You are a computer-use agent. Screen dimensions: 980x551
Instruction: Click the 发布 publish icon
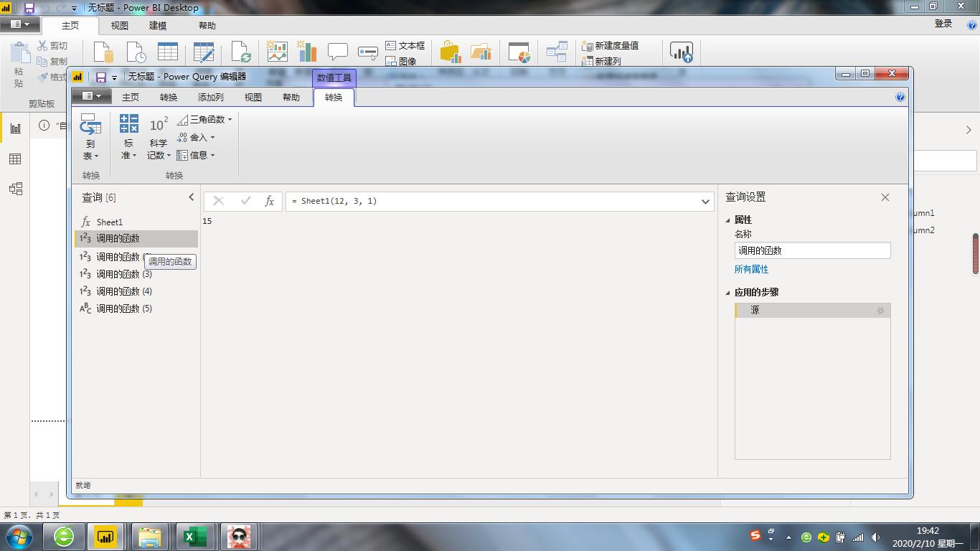[682, 52]
